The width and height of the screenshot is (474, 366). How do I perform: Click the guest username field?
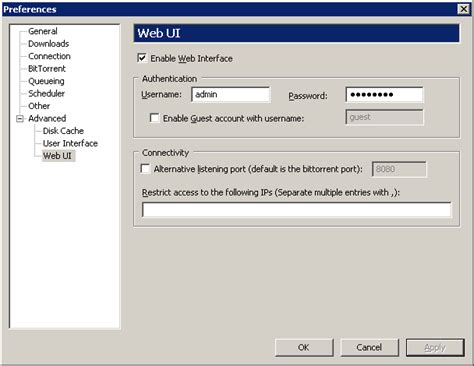point(384,117)
